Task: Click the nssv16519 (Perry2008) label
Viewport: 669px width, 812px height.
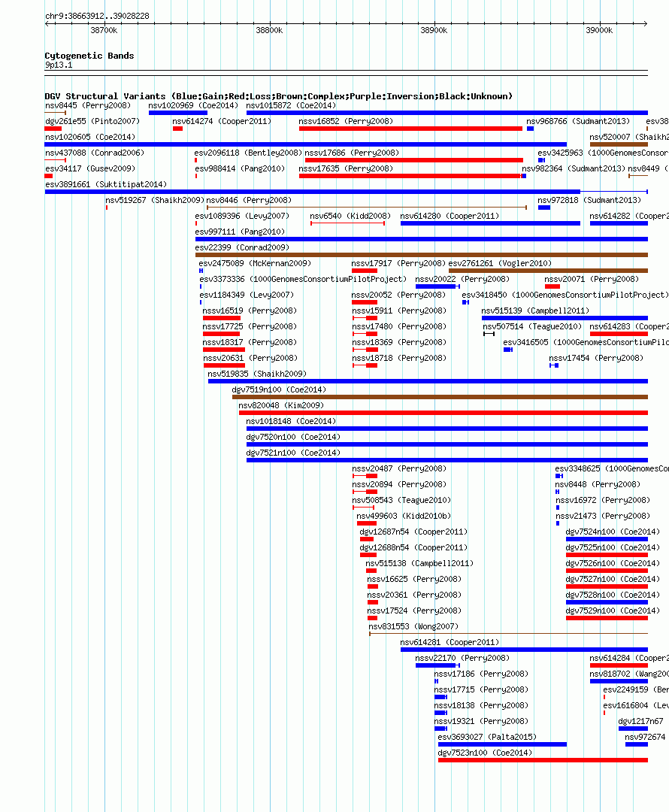Action: (x=250, y=311)
